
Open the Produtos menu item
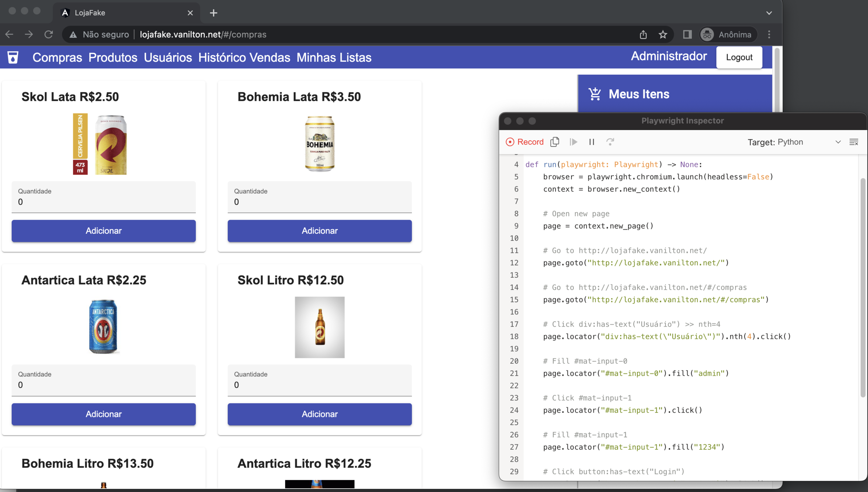(113, 57)
